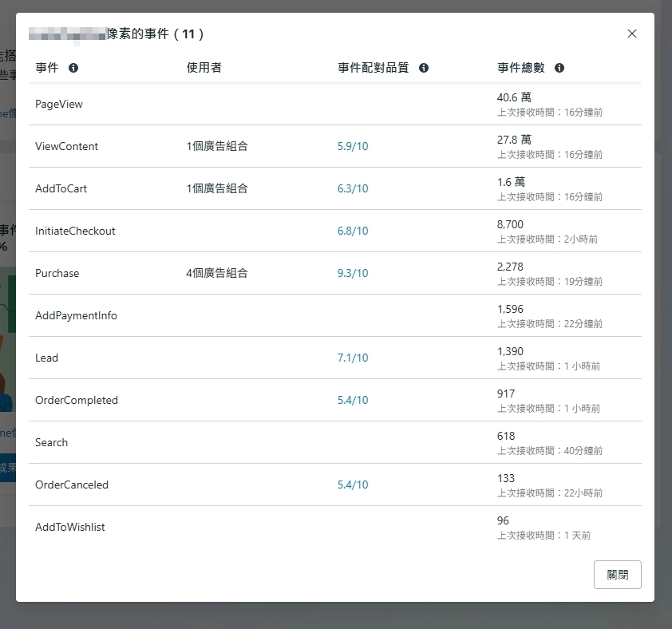672x629 pixels.
Task: Click the 關閉 button
Action: click(x=617, y=575)
